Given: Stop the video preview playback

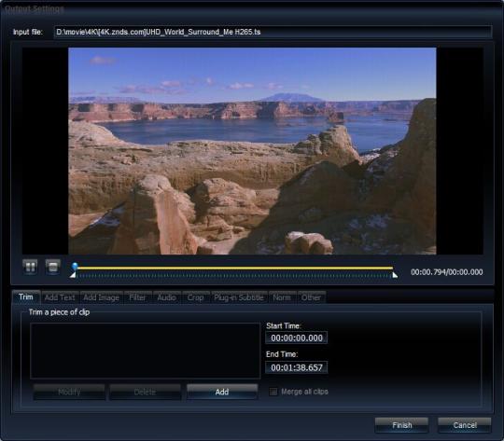Looking at the screenshot, I should point(53,267).
